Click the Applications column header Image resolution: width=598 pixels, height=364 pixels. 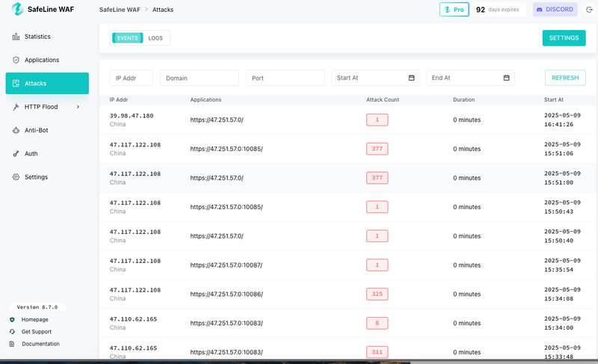click(x=206, y=99)
